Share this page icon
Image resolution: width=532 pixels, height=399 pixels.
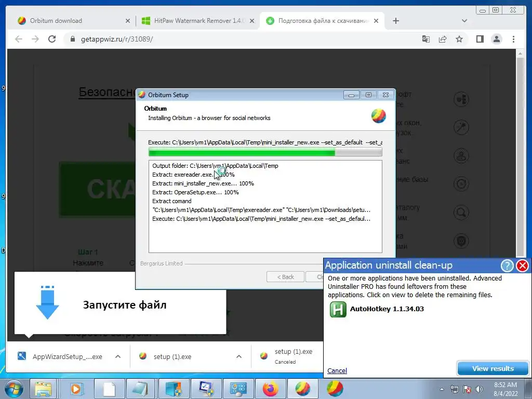[443, 39]
